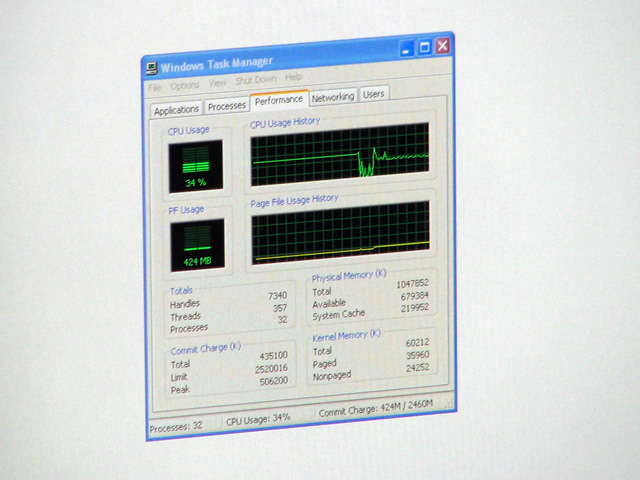The width and height of the screenshot is (640, 480).
Task: Open the Shut Down menu
Action: point(256,80)
